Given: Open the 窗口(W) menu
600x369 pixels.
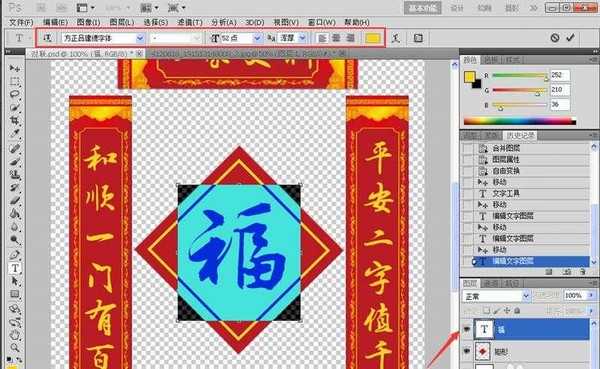Looking at the screenshot, I should tap(321, 22).
